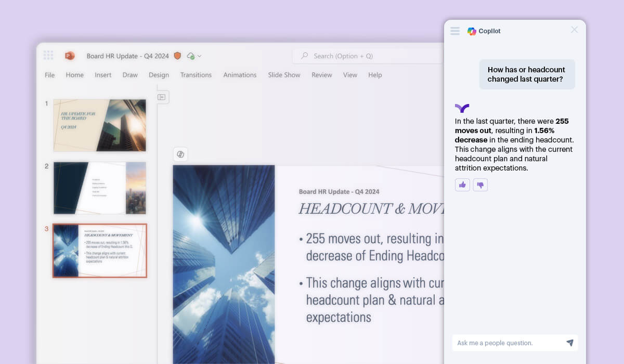Open the cloud save status dropdown
Screen dimensions: 624x364
click(194, 56)
